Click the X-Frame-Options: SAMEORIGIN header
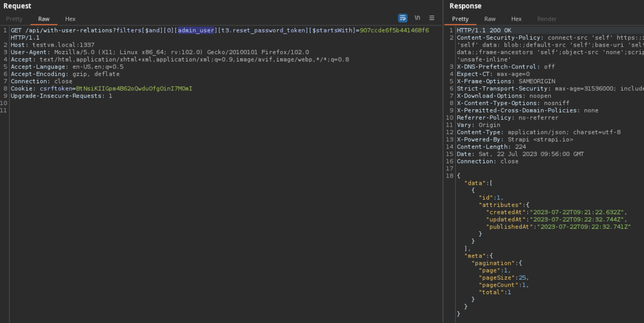This screenshot has width=644, height=323. [506, 81]
